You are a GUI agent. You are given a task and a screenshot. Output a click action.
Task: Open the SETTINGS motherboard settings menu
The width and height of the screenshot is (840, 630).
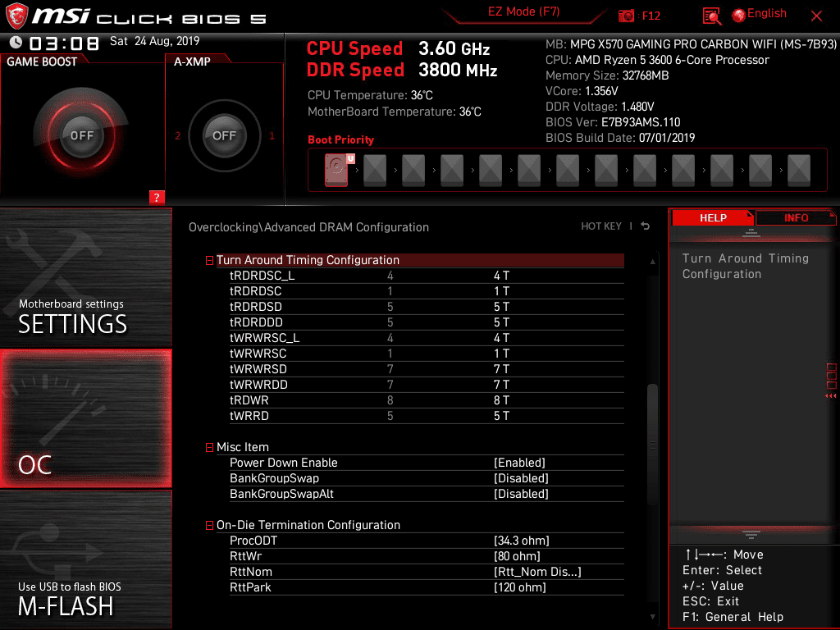[x=85, y=277]
